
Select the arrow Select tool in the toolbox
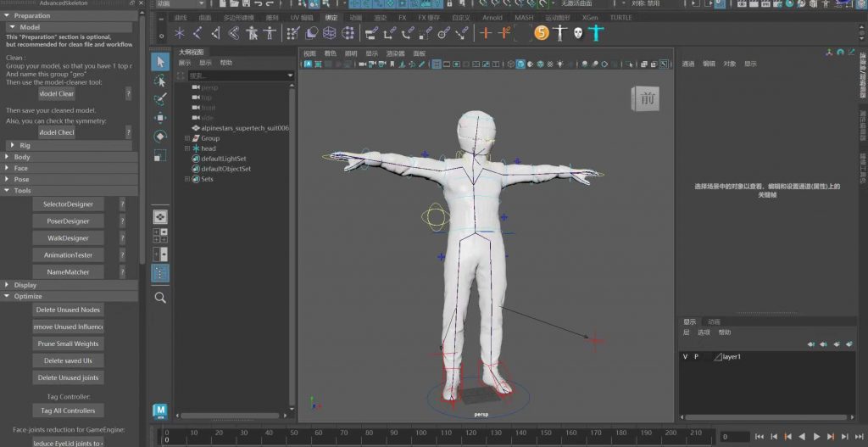pos(160,61)
